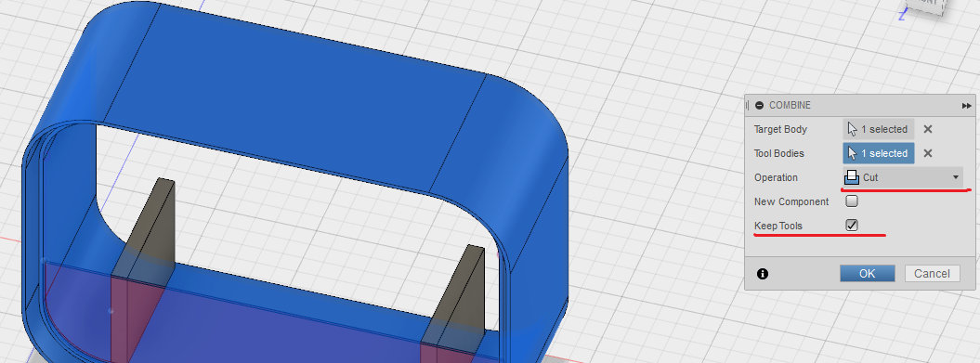Viewport: 980px width, 363px height.
Task: Collapse the Combine dialog with minus icon
Action: (759, 106)
